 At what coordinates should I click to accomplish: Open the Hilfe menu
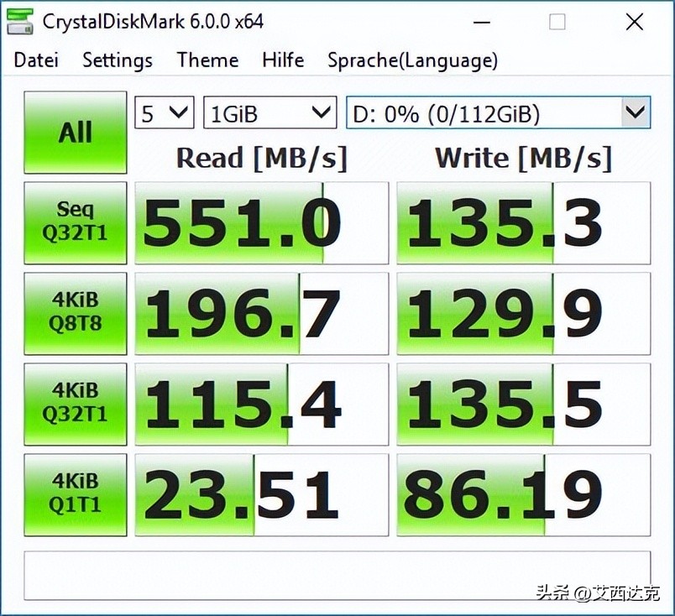(x=282, y=60)
